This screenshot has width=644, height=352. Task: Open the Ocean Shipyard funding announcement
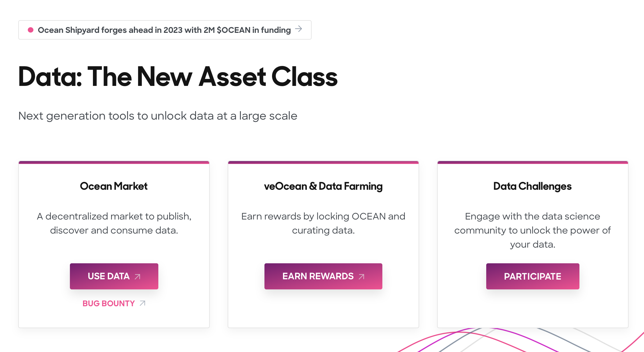click(165, 30)
